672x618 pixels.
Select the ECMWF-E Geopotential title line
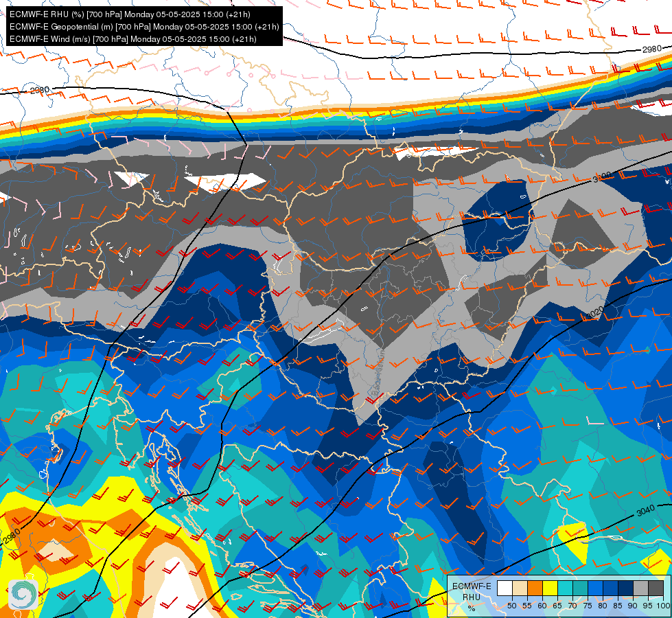coord(144,27)
